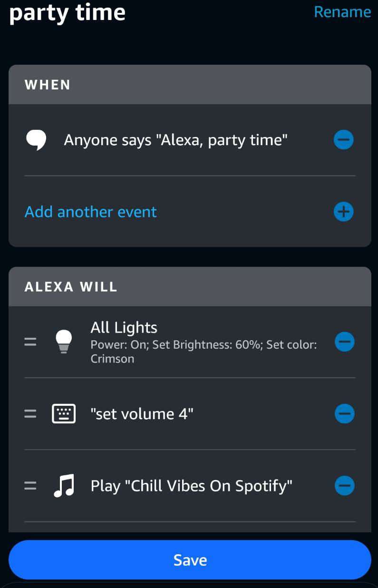Remove the All Lights action

pos(344,342)
